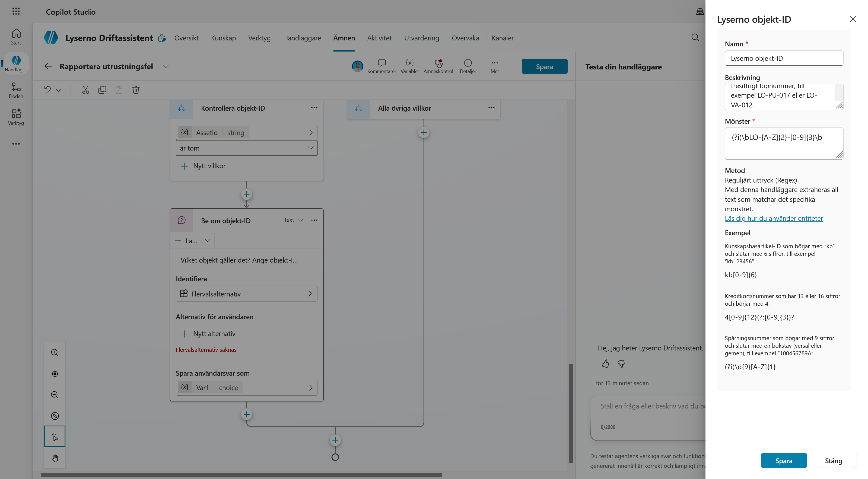
Task: Switch to the Aktivitet tab
Action: (379, 38)
